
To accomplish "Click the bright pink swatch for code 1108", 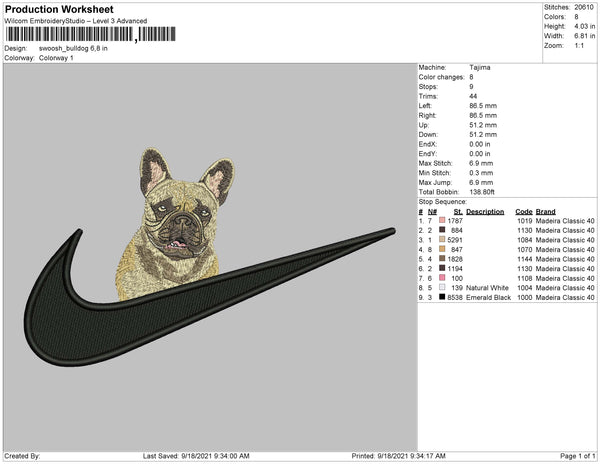I will point(442,278).
